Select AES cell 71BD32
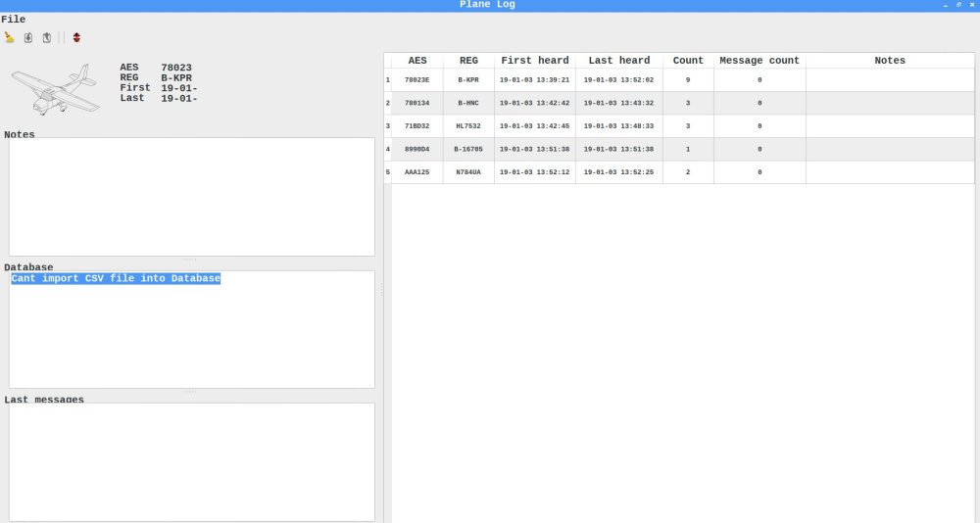Image resolution: width=980 pixels, height=523 pixels. point(416,126)
